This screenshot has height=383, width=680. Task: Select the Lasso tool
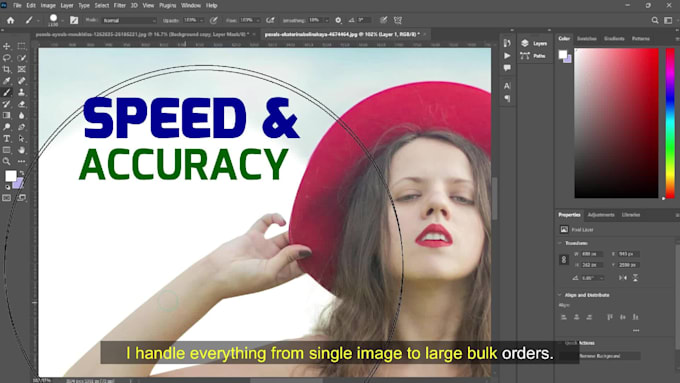point(7,58)
